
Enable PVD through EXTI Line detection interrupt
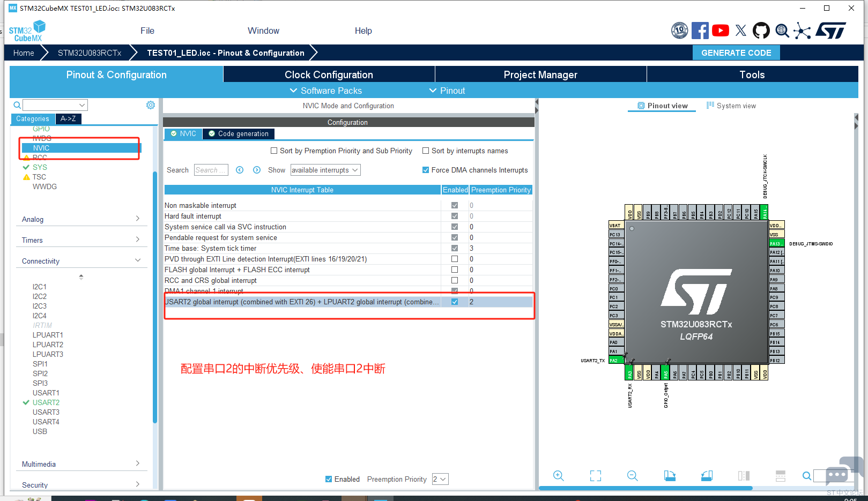coord(455,259)
